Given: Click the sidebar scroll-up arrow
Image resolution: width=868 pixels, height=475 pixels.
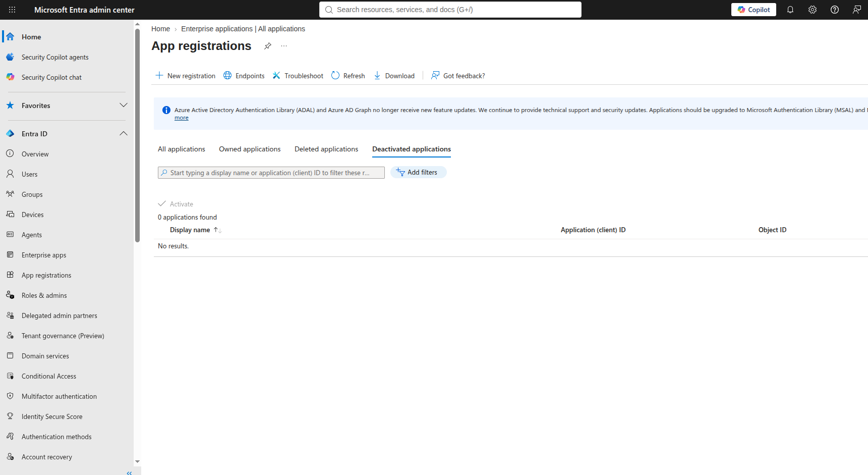Looking at the screenshot, I should [137, 24].
